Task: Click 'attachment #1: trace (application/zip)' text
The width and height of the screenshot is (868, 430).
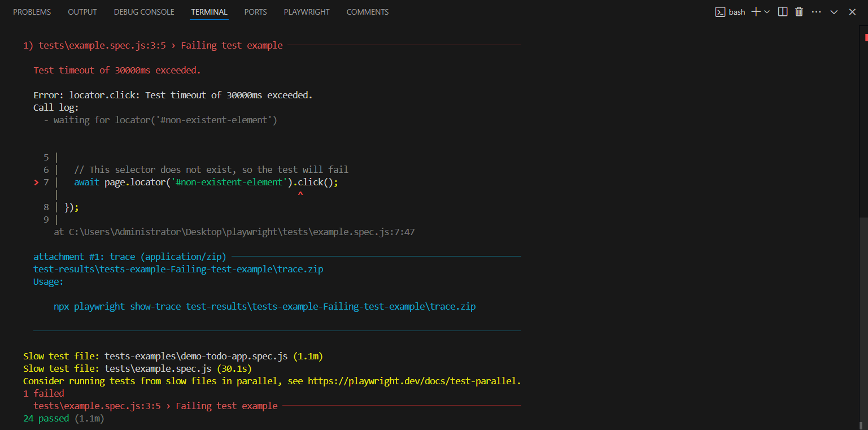Action: point(130,257)
